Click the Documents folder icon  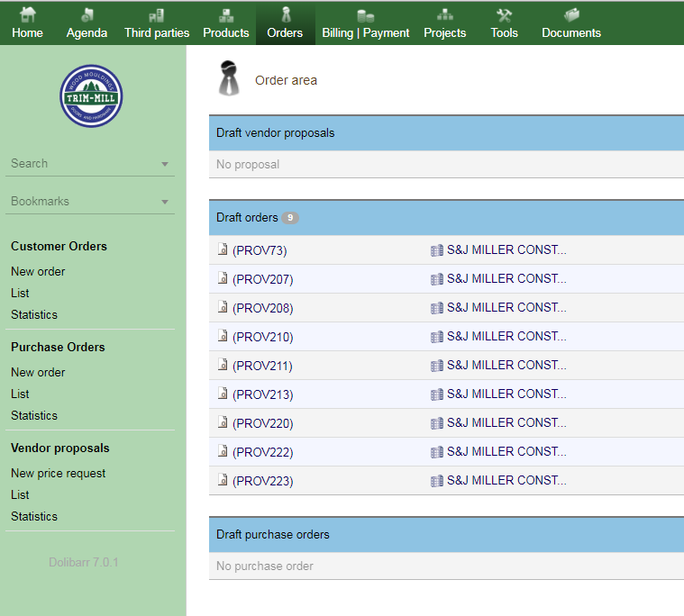coord(571,15)
